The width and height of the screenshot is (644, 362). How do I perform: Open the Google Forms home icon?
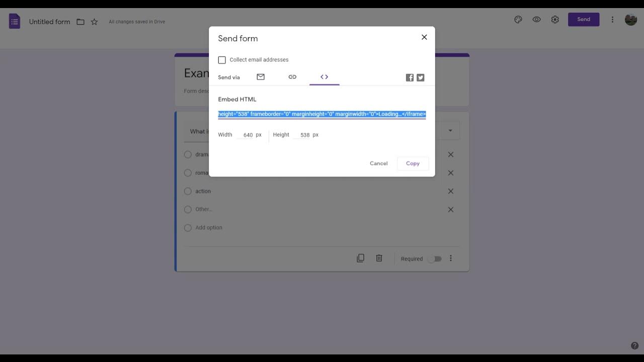pos(15,21)
